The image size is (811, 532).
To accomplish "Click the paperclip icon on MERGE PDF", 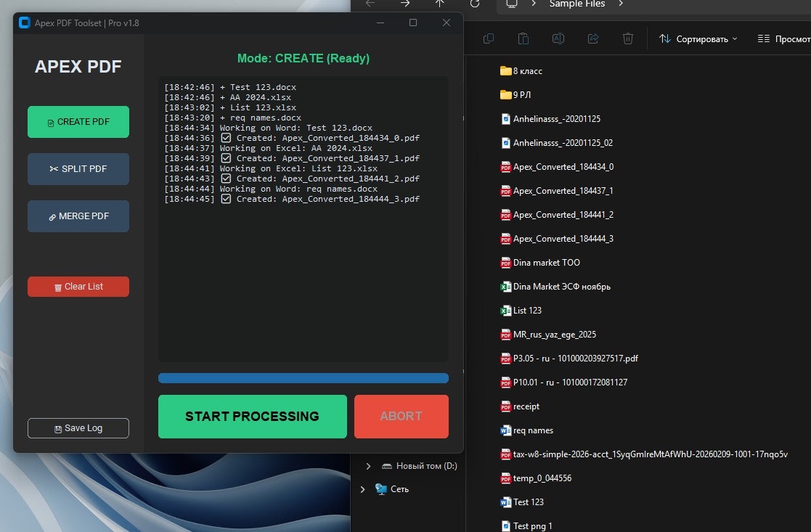I will [52, 216].
